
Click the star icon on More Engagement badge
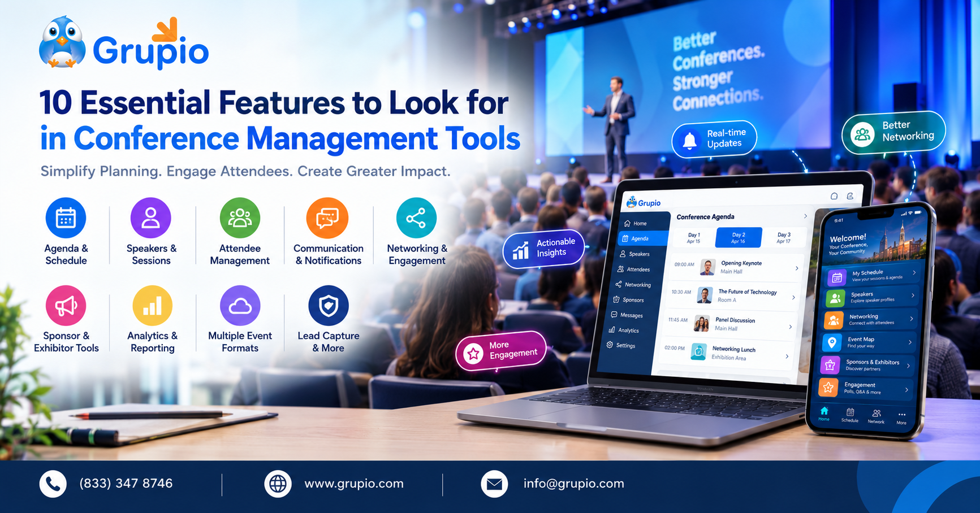point(473,354)
